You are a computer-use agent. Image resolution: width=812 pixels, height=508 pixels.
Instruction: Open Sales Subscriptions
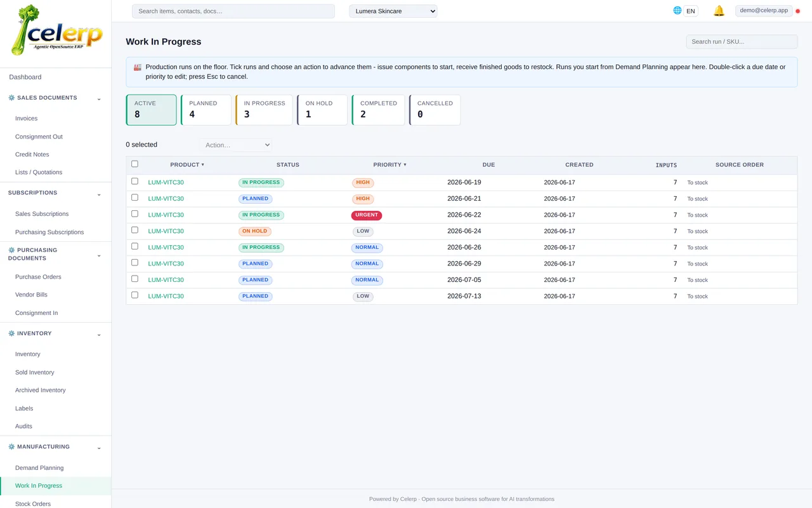(42, 214)
